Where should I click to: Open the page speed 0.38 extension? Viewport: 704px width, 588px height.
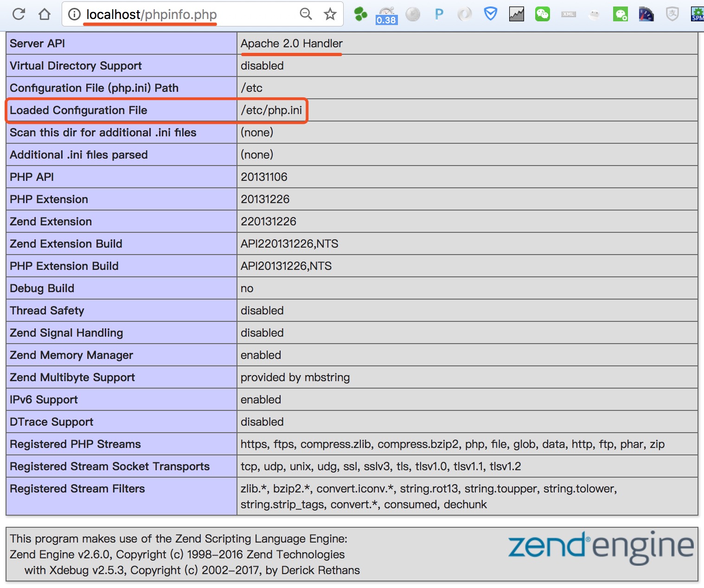(386, 15)
